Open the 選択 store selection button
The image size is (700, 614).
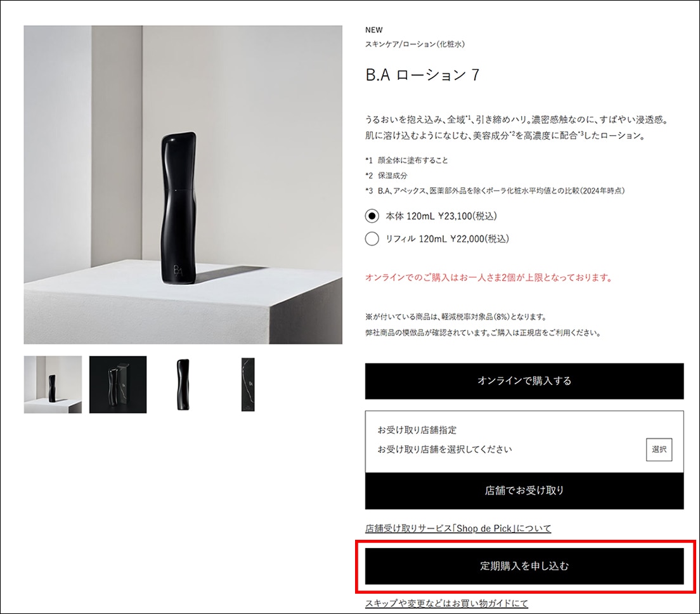click(659, 449)
